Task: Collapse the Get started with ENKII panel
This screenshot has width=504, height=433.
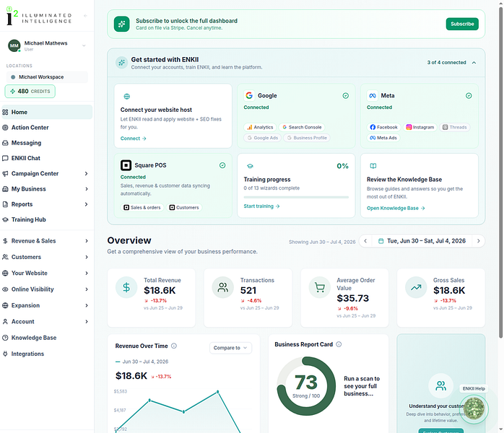Action: coord(474,63)
